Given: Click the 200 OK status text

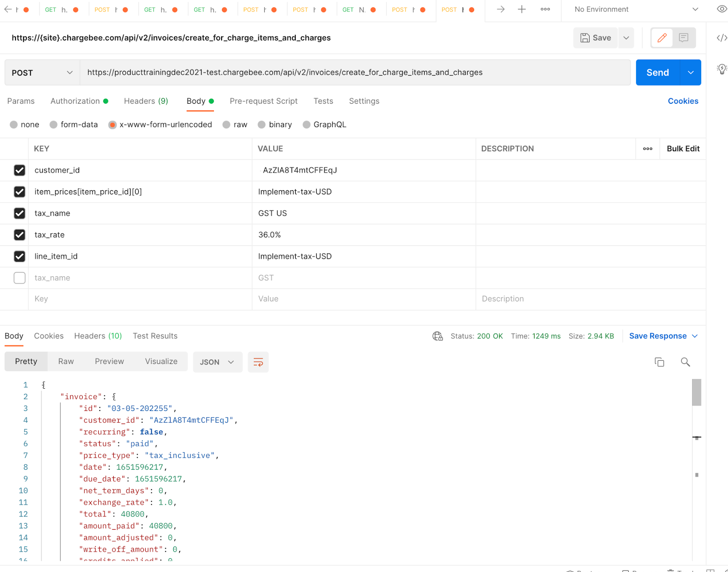Looking at the screenshot, I should coord(490,336).
